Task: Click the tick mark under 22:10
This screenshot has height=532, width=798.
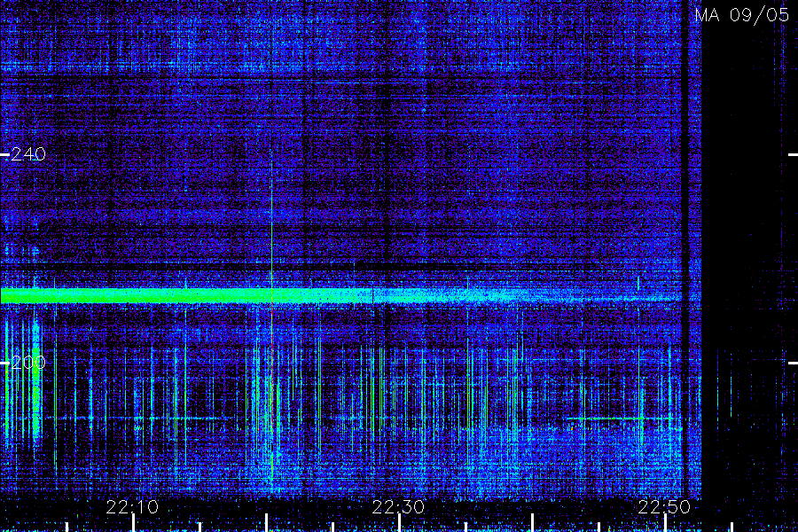Action: pos(133,523)
